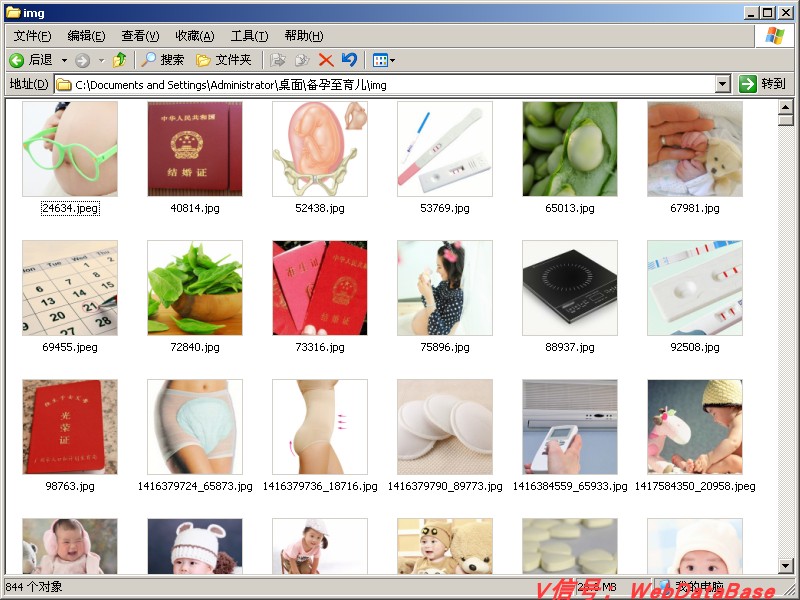This screenshot has width=800, height=600.
Task: Open the Search (搜索) toolbar button
Action: [x=162, y=60]
